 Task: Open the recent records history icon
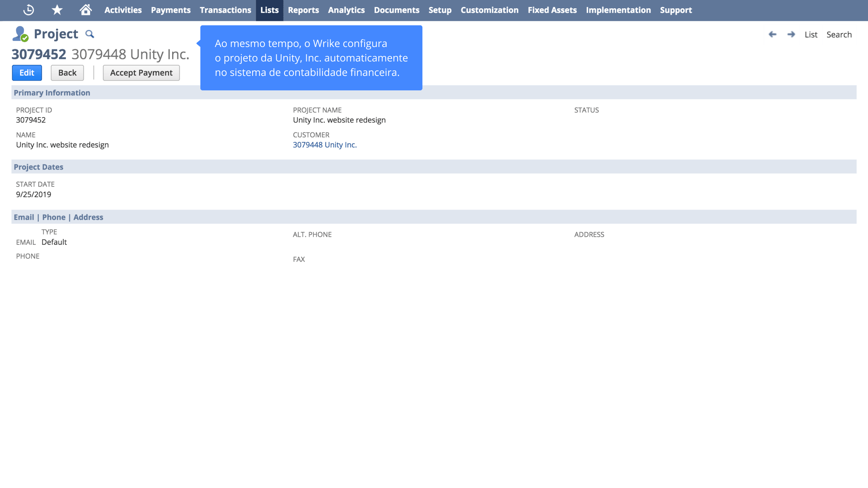pos(29,10)
